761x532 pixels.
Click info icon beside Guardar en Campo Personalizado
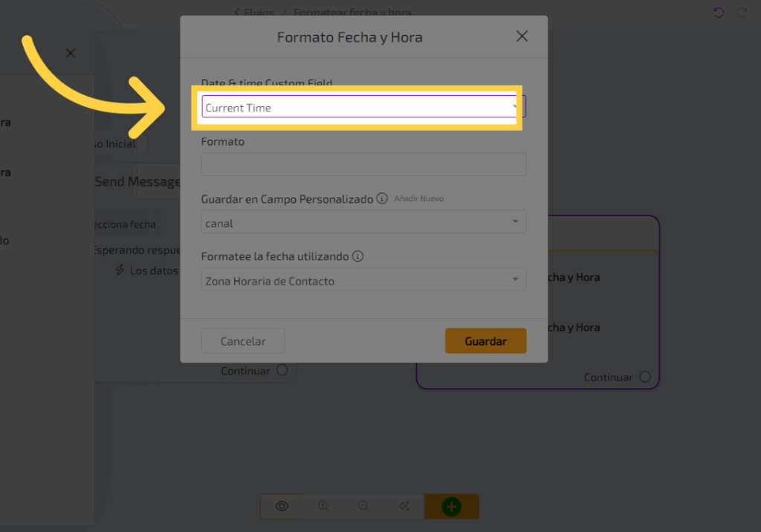(382, 198)
